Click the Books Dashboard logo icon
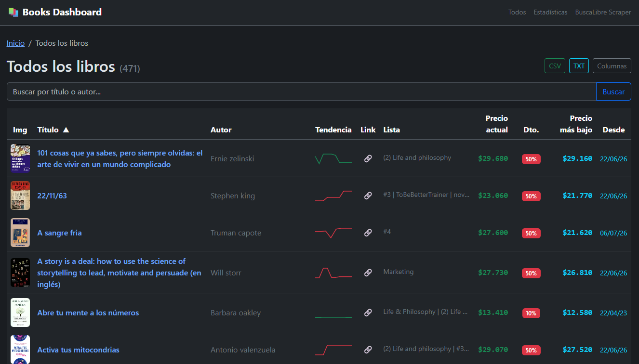 click(x=13, y=13)
